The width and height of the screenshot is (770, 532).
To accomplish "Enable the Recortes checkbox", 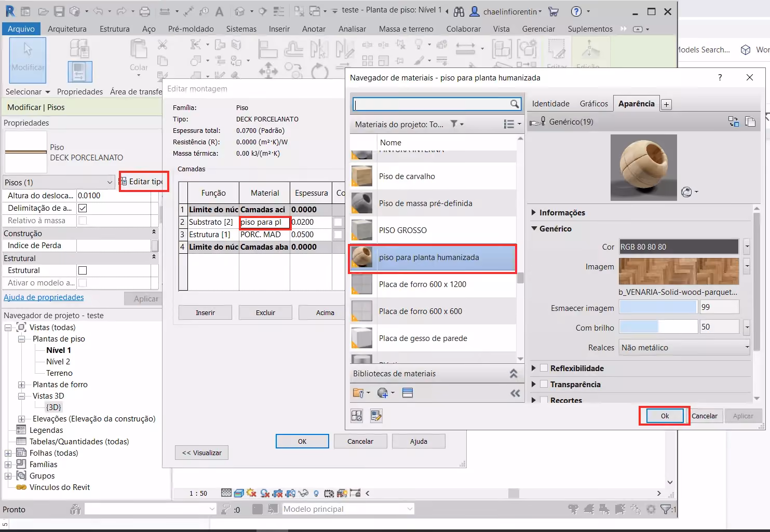I will click(x=544, y=400).
